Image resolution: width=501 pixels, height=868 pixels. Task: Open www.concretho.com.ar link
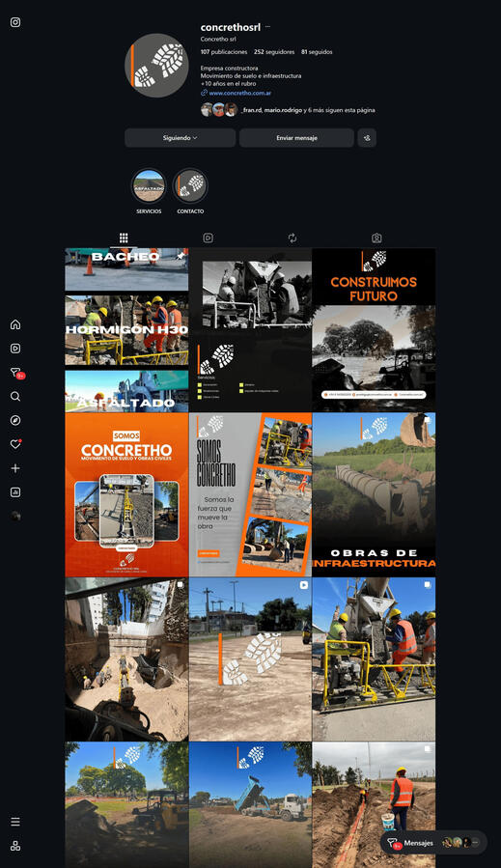click(x=239, y=93)
